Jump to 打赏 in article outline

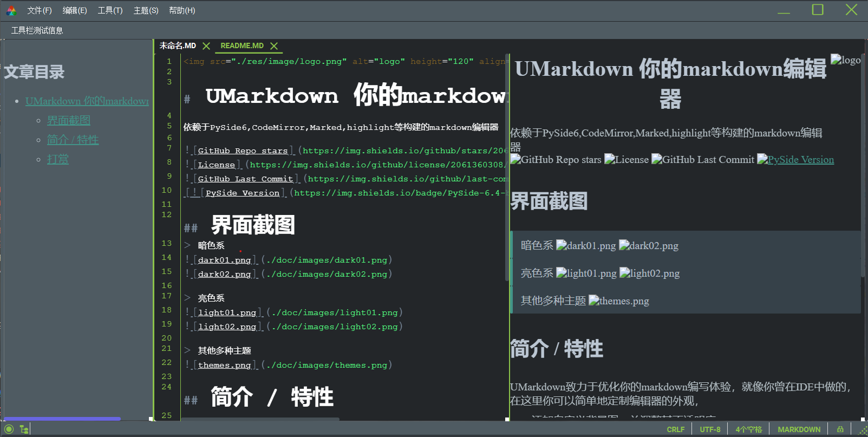pos(58,159)
